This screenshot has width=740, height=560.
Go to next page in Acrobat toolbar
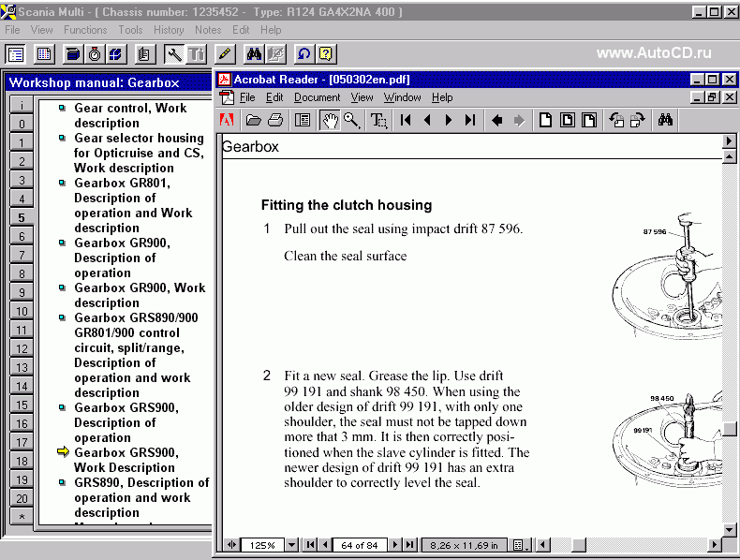click(x=449, y=120)
